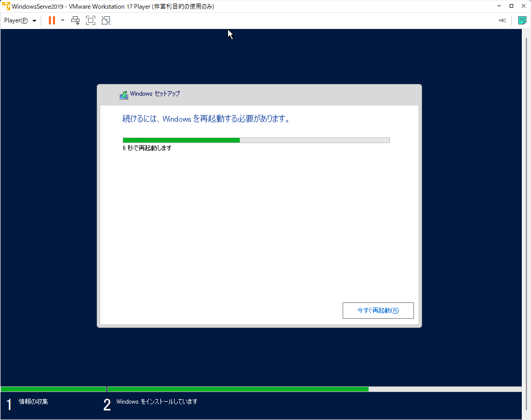Screen dimensions: 531x420
Task: Close the VMware Player window
Action: pyautogui.click(x=523, y=6)
